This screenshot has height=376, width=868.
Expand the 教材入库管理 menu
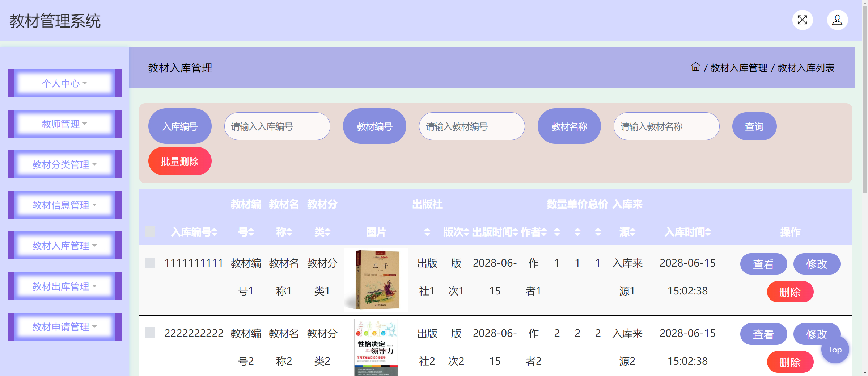tap(64, 246)
